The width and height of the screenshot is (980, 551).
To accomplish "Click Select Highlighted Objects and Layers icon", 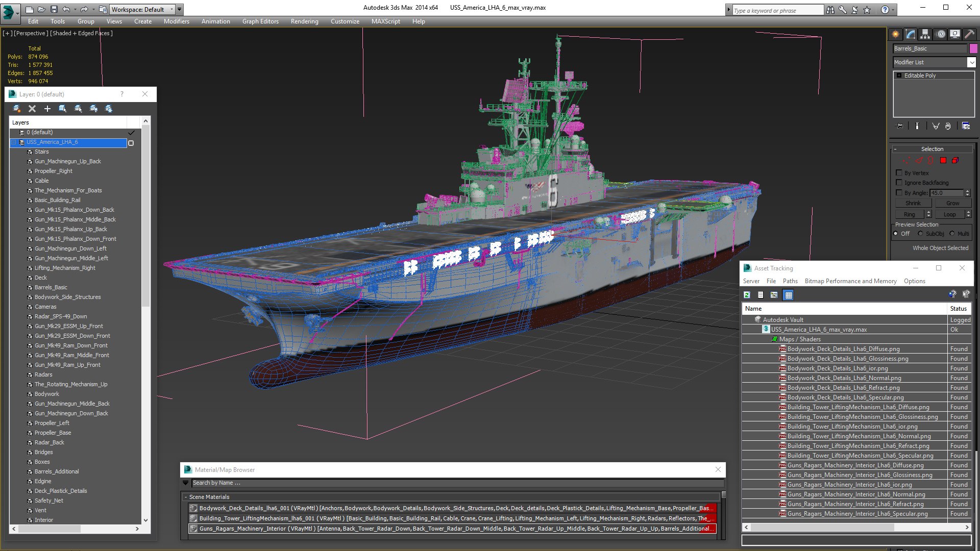I will [63, 109].
